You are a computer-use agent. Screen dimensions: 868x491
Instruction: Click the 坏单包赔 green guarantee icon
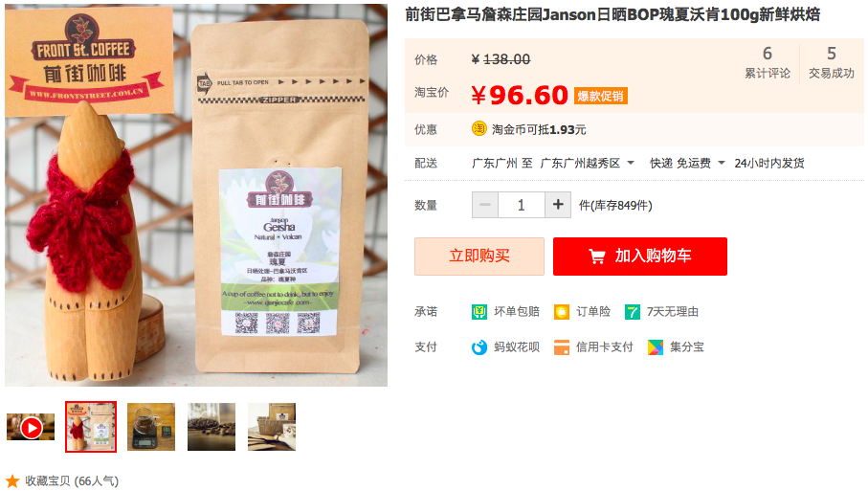(x=479, y=312)
